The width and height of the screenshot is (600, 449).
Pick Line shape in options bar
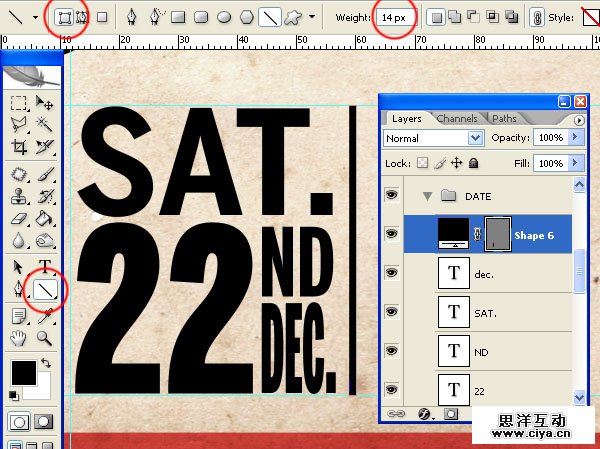click(x=270, y=17)
